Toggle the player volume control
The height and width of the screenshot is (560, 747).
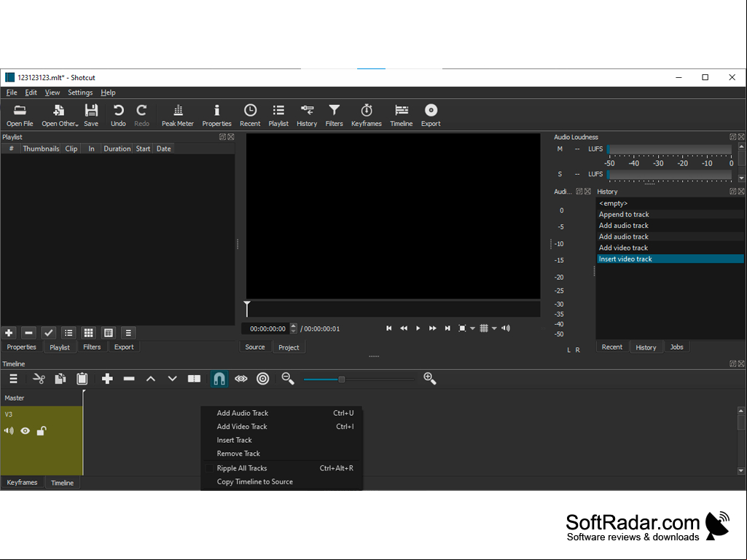click(506, 328)
